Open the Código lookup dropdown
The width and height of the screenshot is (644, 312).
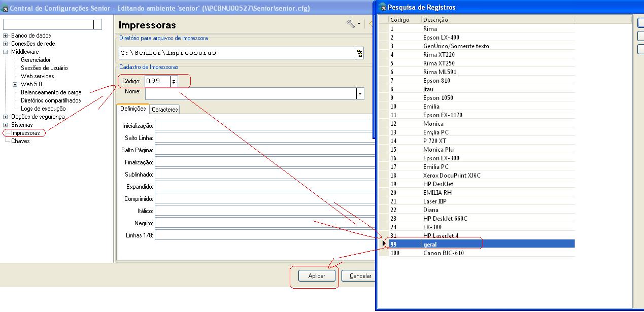tap(174, 81)
